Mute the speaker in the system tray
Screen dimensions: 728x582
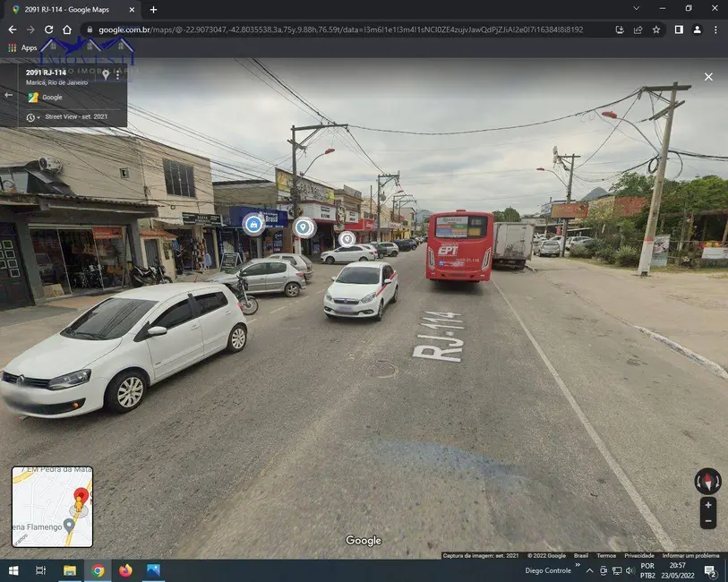click(x=630, y=570)
